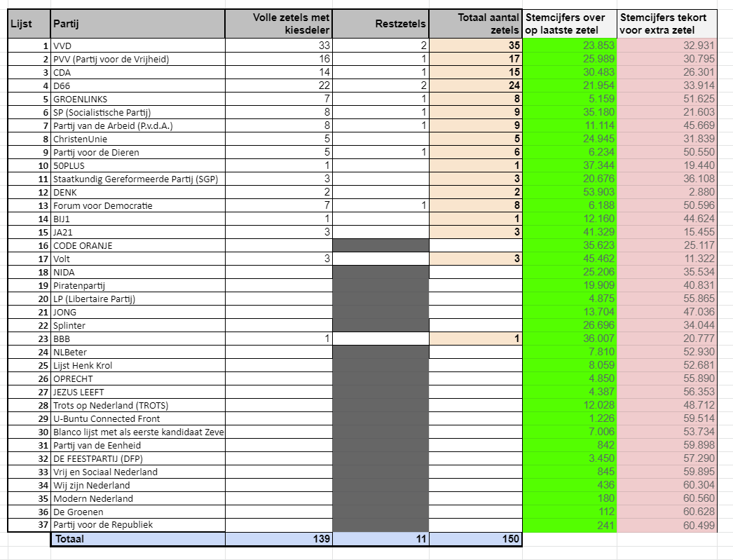Click the BBB party cell
733x560 pixels.
point(138,339)
